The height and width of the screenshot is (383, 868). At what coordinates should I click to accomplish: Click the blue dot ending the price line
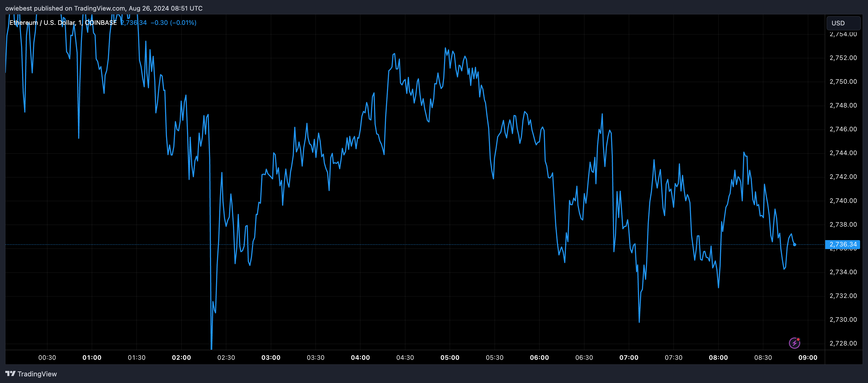[x=795, y=245]
